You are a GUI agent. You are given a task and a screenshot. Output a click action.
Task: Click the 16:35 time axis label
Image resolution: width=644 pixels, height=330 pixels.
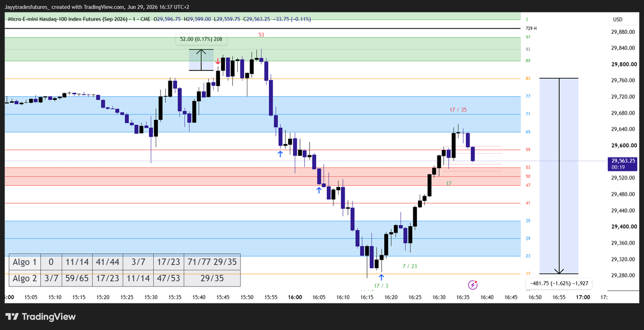pos(463,297)
